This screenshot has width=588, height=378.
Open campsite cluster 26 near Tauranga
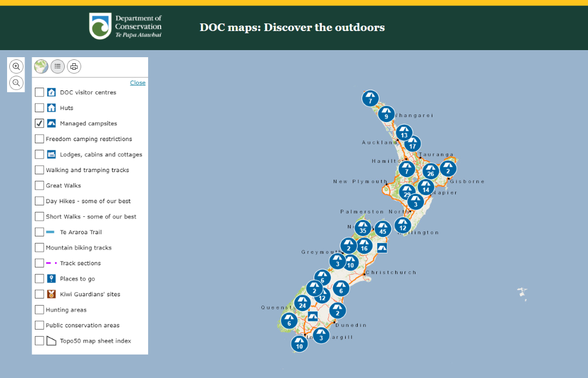pyautogui.click(x=431, y=172)
